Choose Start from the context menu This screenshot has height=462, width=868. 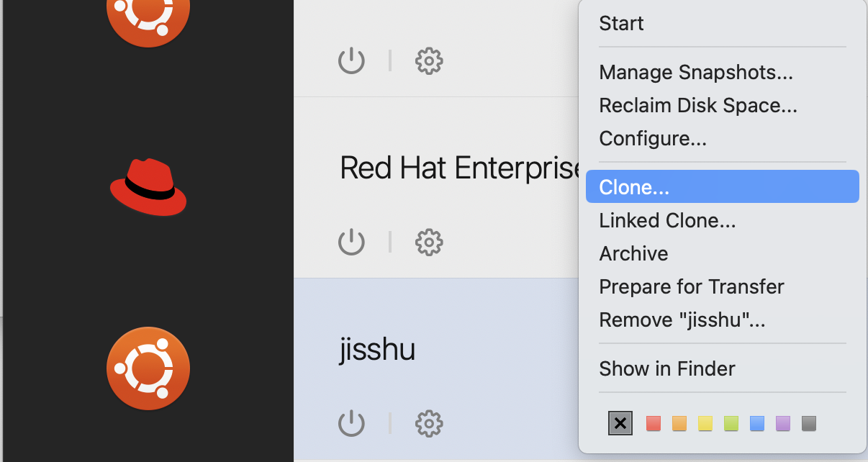click(x=621, y=24)
